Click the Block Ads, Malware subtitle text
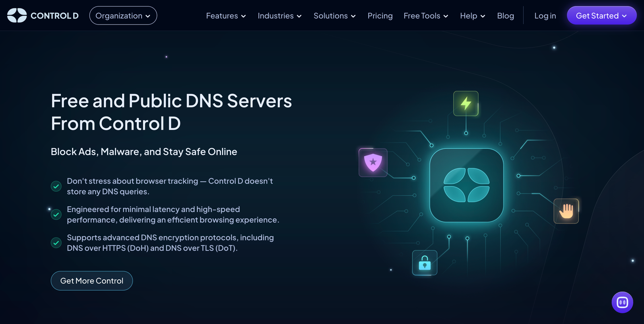 (x=144, y=152)
